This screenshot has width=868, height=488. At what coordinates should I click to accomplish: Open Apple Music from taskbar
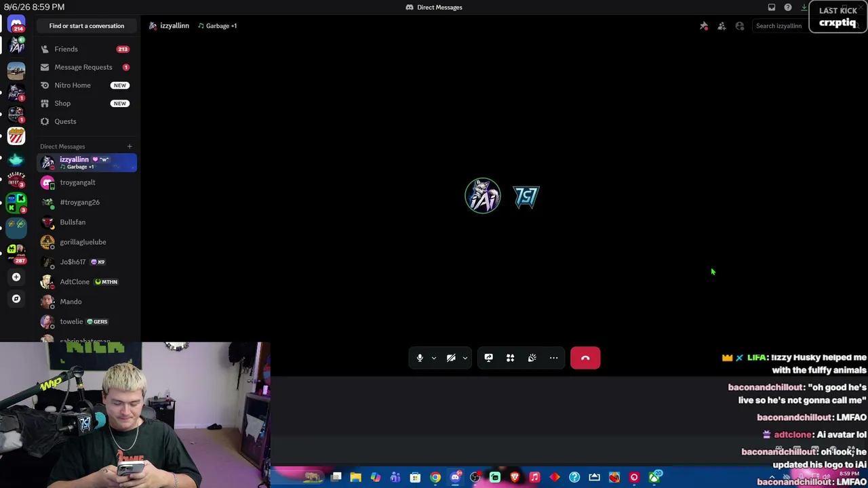tap(534, 478)
